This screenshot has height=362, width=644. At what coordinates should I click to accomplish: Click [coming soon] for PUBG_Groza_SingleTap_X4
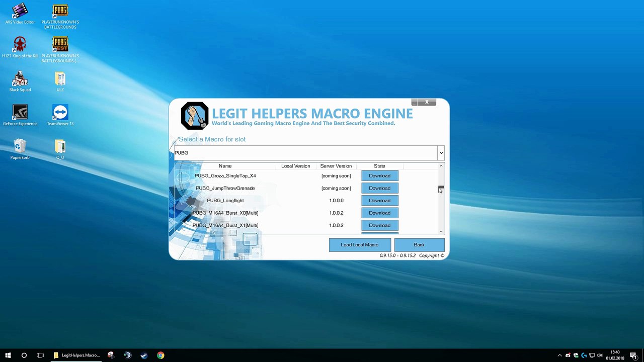[x=336, y=176]
